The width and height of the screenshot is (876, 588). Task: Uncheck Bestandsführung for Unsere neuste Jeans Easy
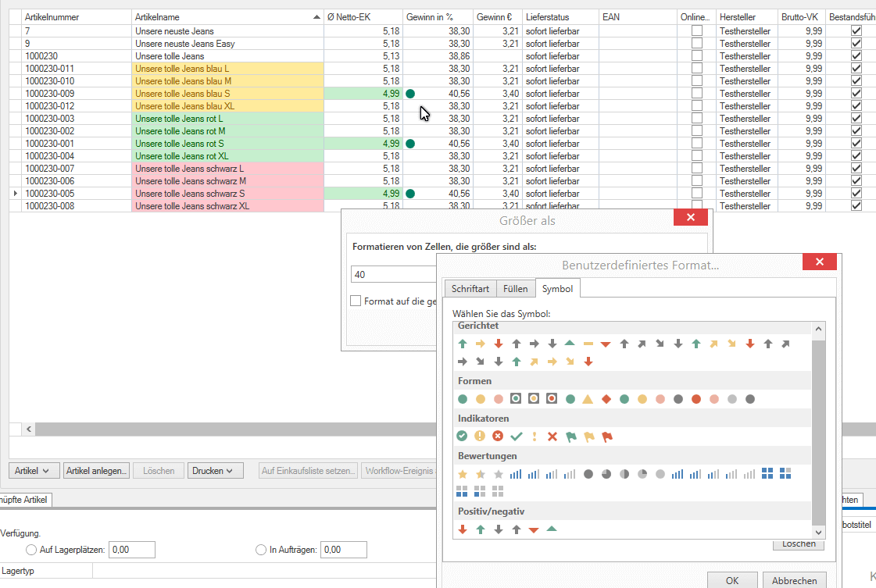click(x=856, y=43)
